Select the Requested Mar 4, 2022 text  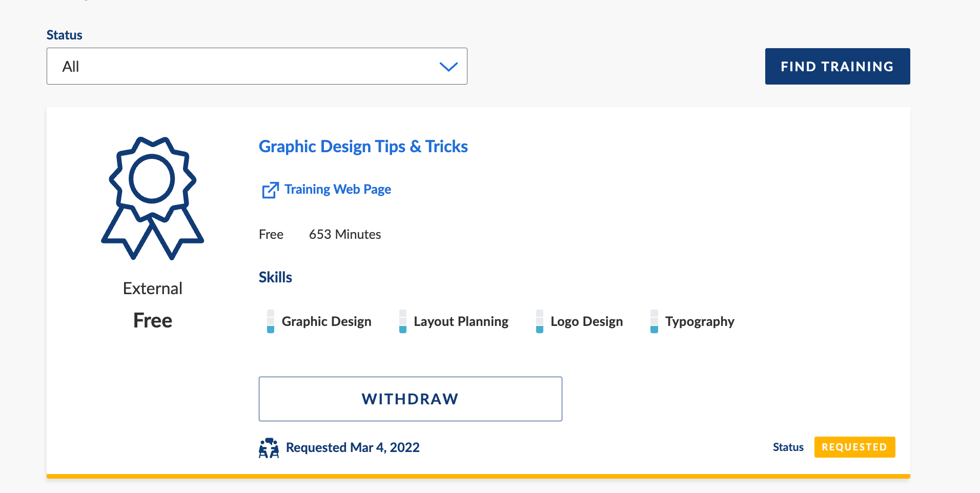coord(353,448)
